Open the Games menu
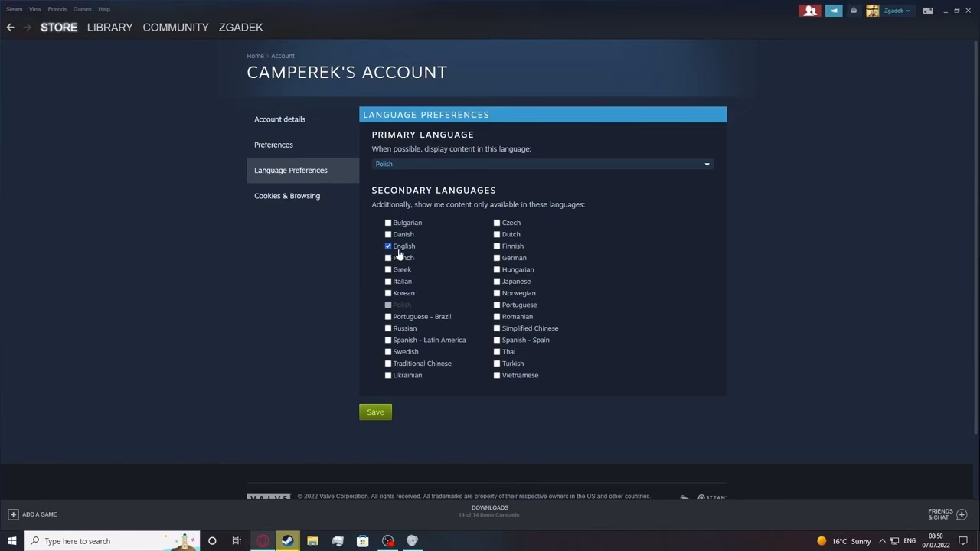Viewport: 980px width, 551px height. tap(82, 9)
